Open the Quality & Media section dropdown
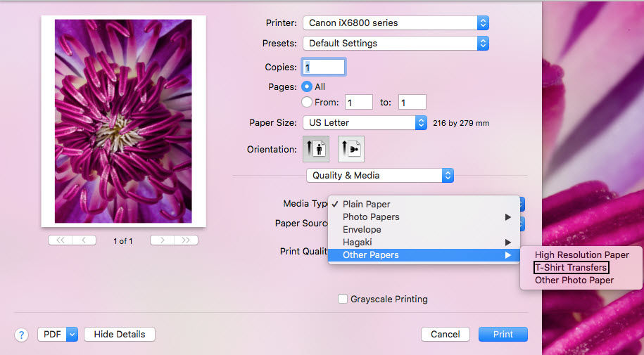 point(380,175)
